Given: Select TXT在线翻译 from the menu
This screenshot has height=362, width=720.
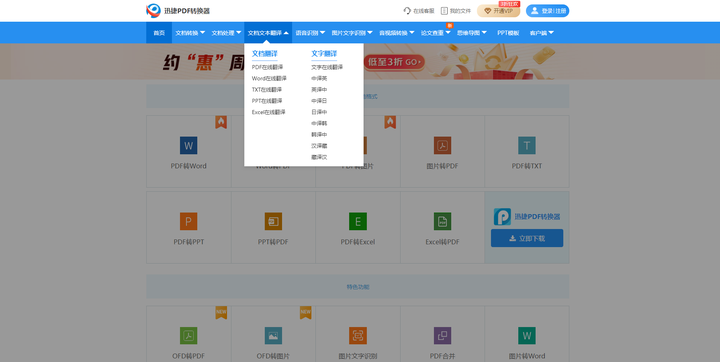Looking at the screenshot, I should pyautogui.click(x=267, y=90).
